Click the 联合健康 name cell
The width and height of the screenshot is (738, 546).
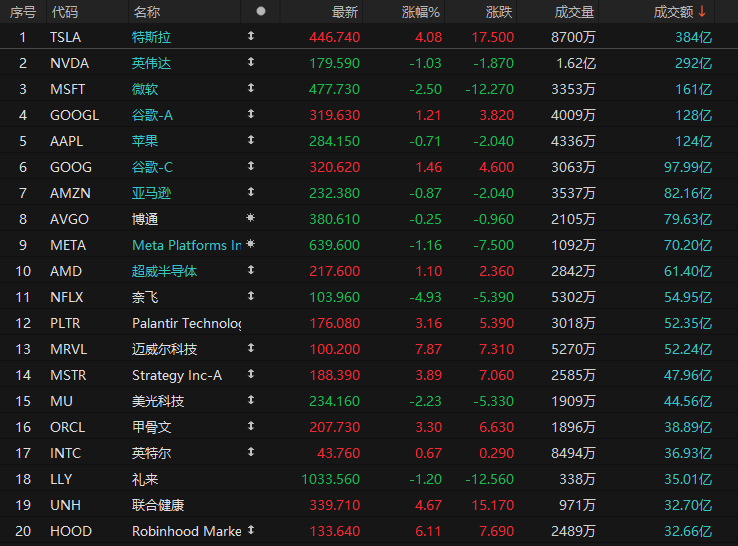click(x=158, y=505)
